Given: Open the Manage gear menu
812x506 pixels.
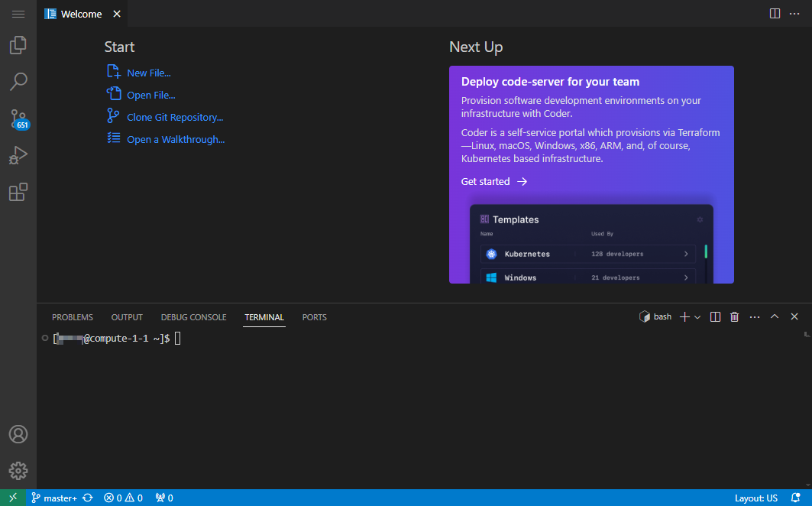Looking at the screenshot, I should coord(18,471).
